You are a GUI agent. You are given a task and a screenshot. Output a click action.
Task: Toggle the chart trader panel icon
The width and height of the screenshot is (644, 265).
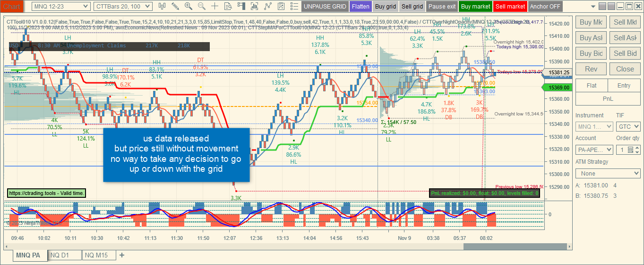click(241, 6)
